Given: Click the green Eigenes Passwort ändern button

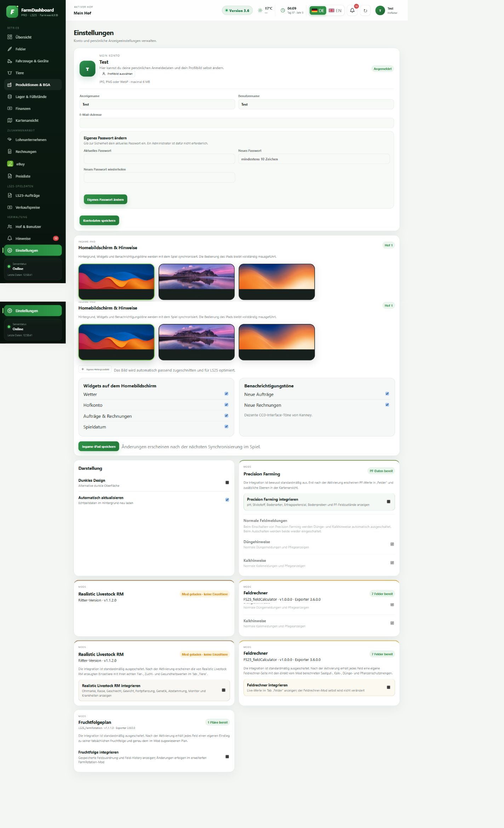Looking at the screenshot, I should 105,200.
